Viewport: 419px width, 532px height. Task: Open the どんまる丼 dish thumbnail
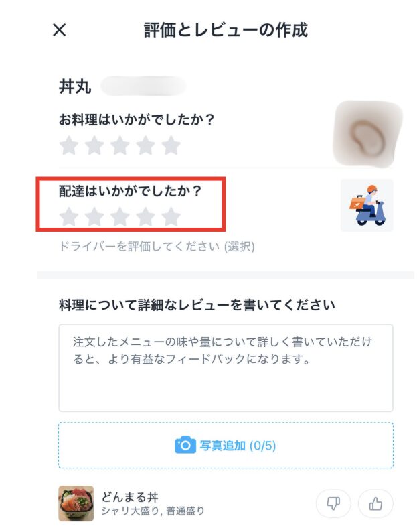tap(76, 503)
